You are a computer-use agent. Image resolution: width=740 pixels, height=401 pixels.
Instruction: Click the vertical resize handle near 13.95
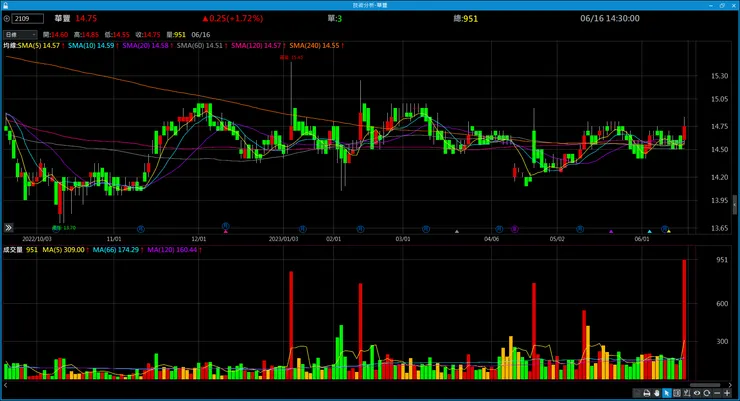734,205
